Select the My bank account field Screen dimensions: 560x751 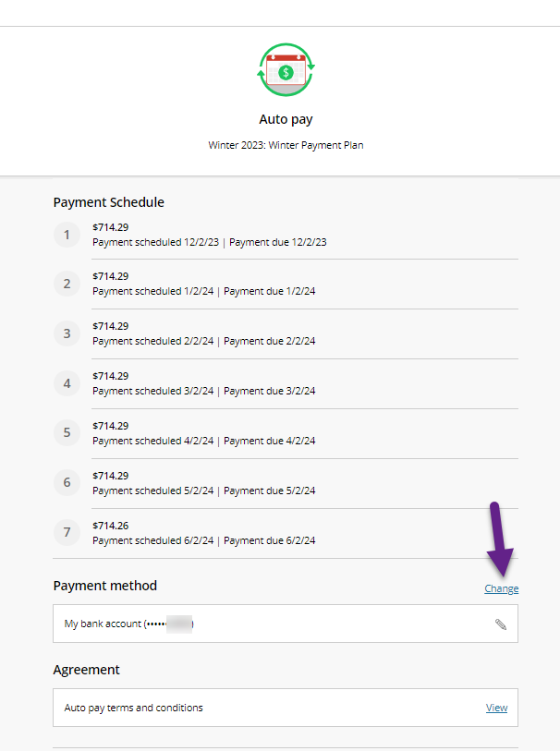[x=286, y=624]
